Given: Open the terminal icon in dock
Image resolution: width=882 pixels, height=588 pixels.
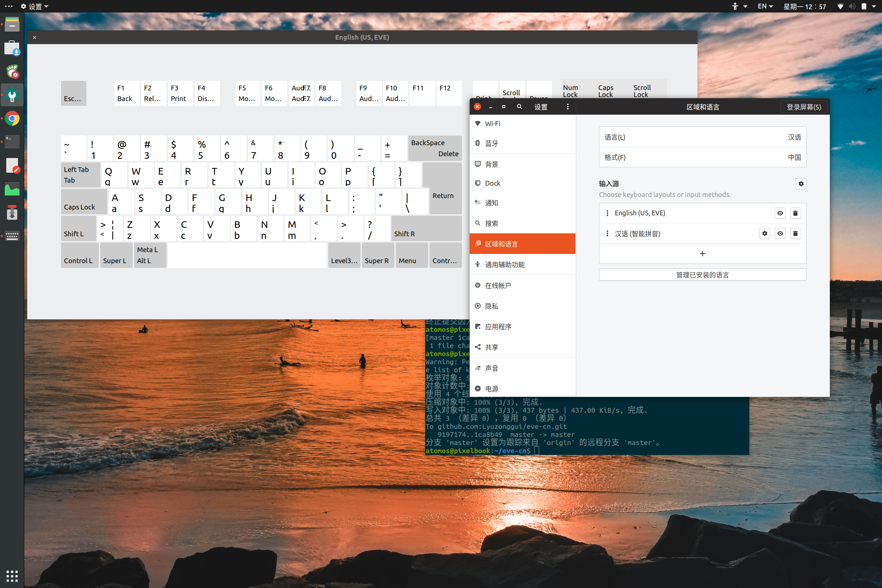Looking at the screenshot, I should 12,142.
